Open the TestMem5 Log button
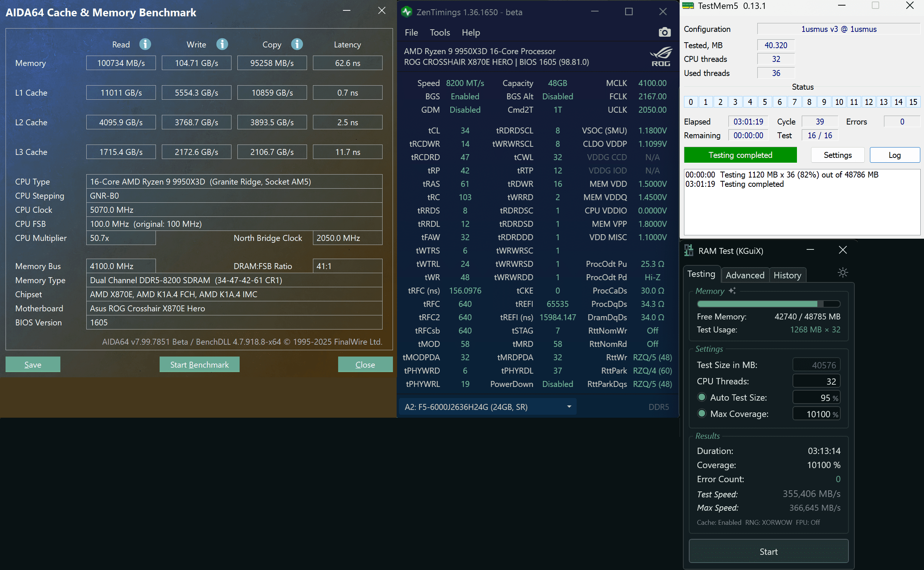Screen dimensions: 924x570 tap(894, 155)
